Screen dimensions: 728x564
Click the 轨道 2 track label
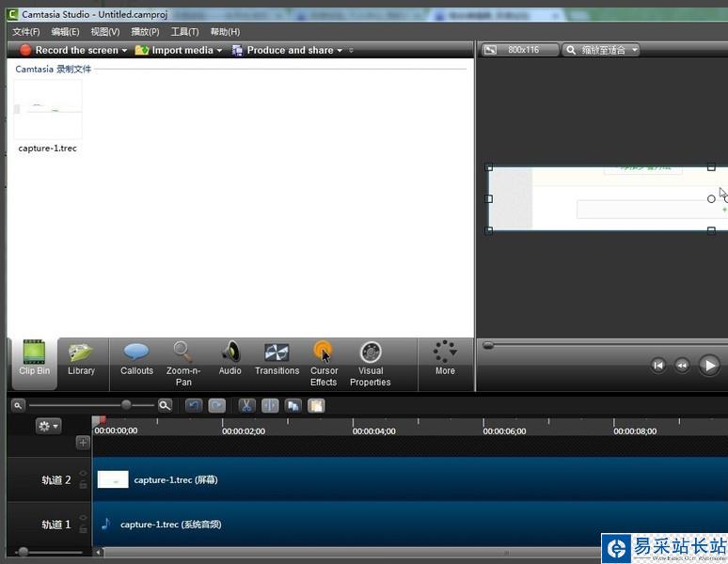pyautogui.click(x=56, y=480)
